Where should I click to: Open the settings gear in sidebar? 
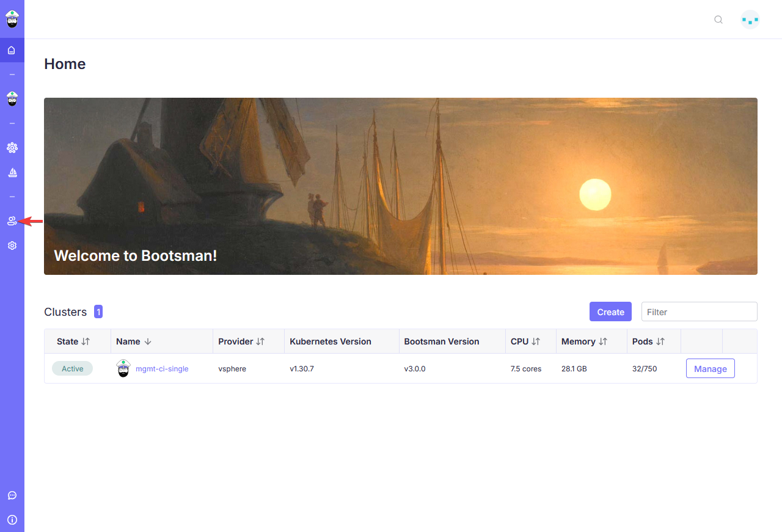(x=12, y=246)
